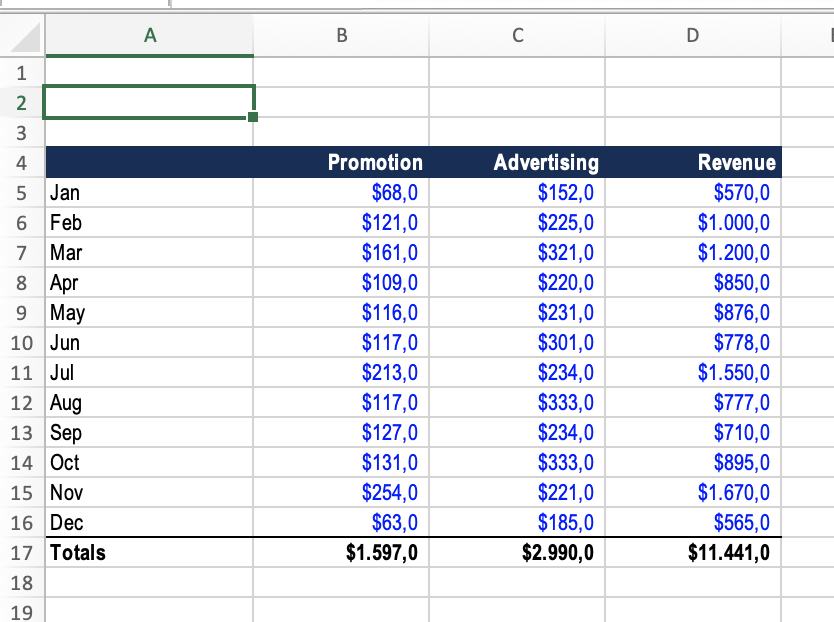Select column C header
The image size is (834, 622).
pos(518,35)
